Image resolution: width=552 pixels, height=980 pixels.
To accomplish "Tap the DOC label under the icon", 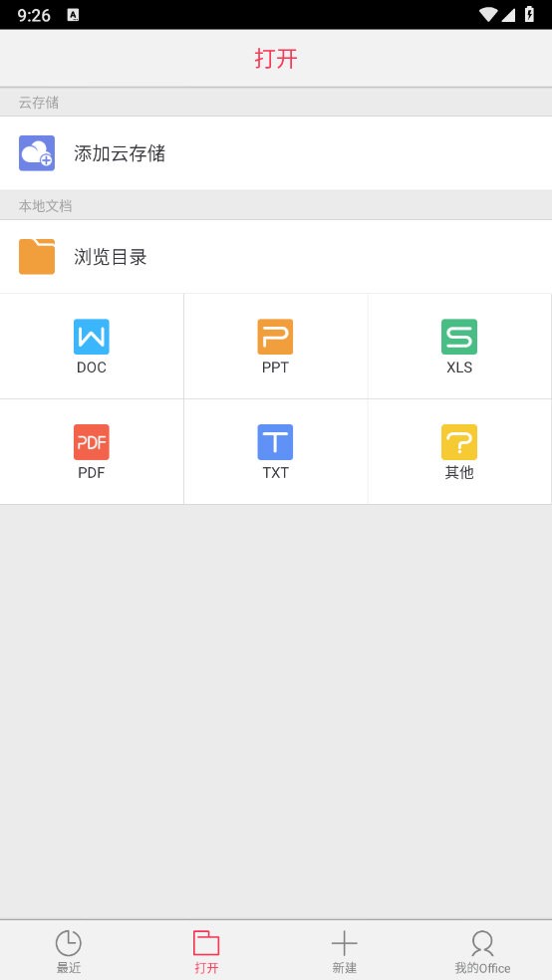I will (92, 367).
